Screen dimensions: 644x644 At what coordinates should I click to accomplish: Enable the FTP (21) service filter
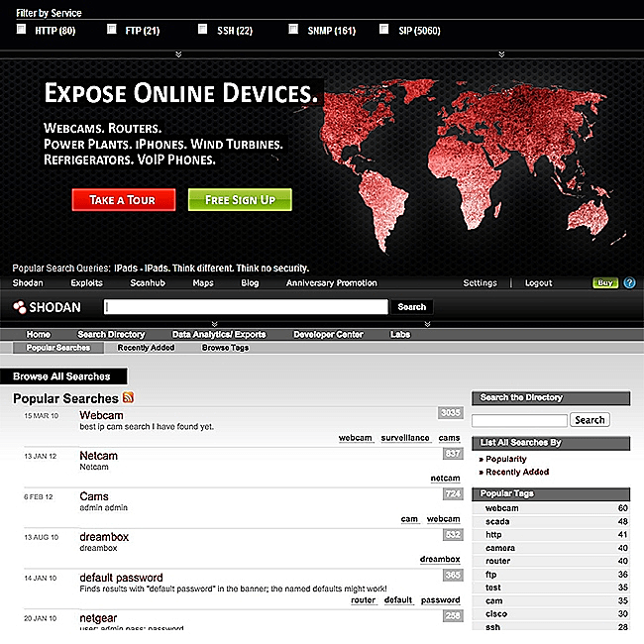point(112,29)
